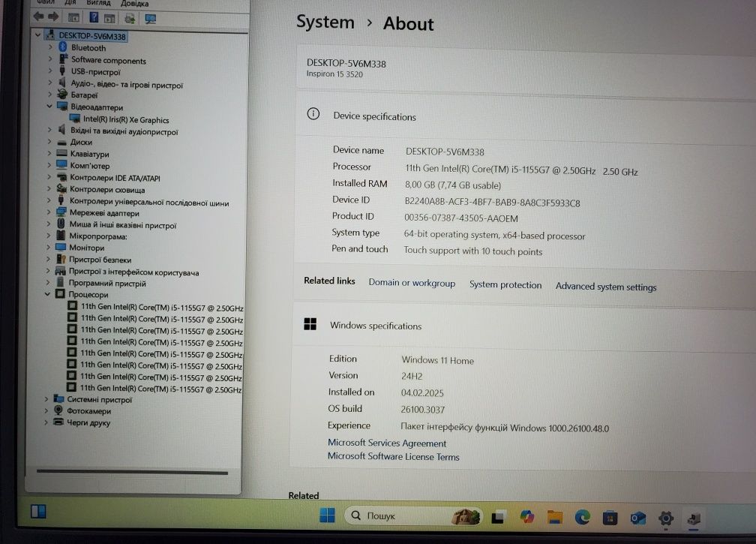
Task: Click the blue Help question mark toolbar icon
Action: coord(94,18)
